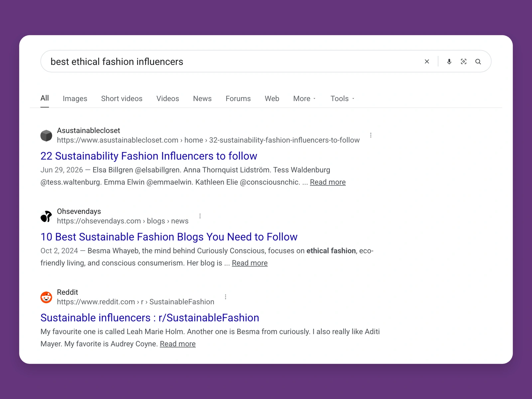Switch to the Videos tab
Viewport: 532px width, 399px height.
pos(168,99)
